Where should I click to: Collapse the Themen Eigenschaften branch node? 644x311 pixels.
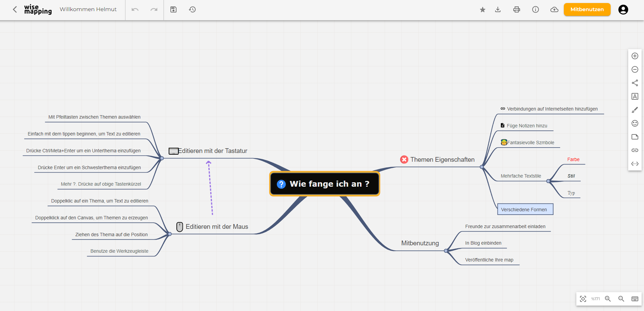tap(482, 167)
